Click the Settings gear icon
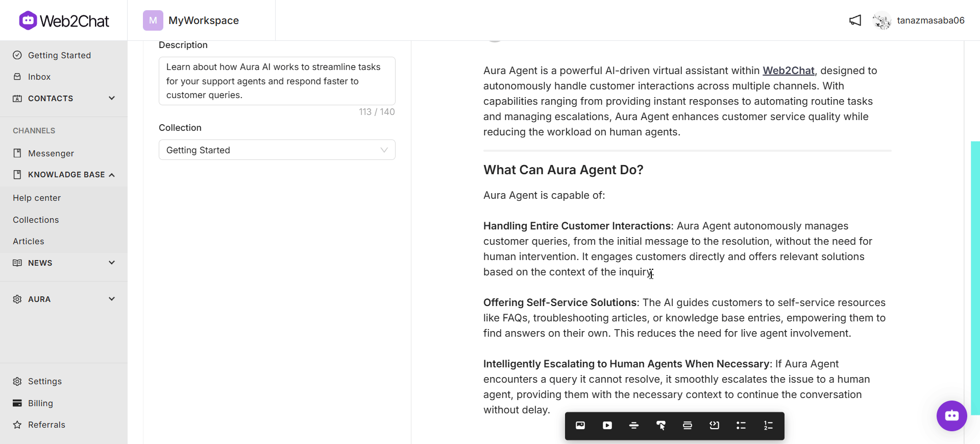Image resolution: width=980 pixels, height=444 pixels. [17, 381]
